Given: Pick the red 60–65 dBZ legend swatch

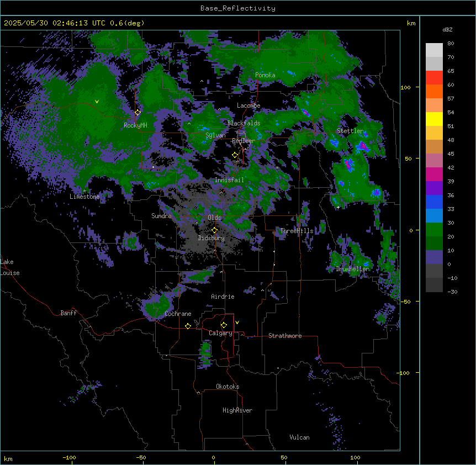Looking at the screenshot, I should click(434, 78).
